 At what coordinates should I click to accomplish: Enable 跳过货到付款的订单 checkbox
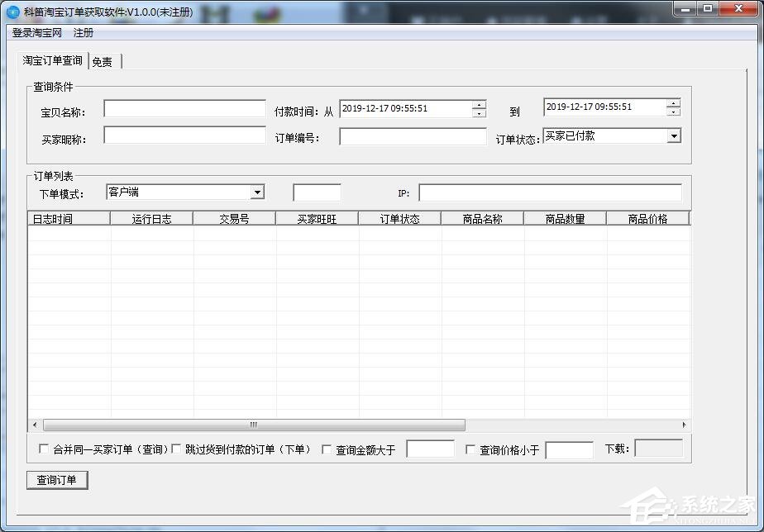point(176,449)
